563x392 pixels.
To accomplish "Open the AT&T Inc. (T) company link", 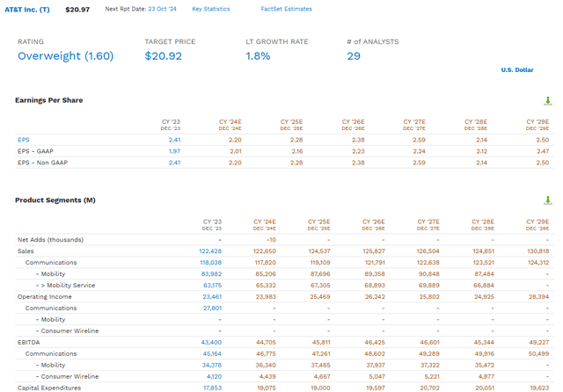I will [27, 10].
